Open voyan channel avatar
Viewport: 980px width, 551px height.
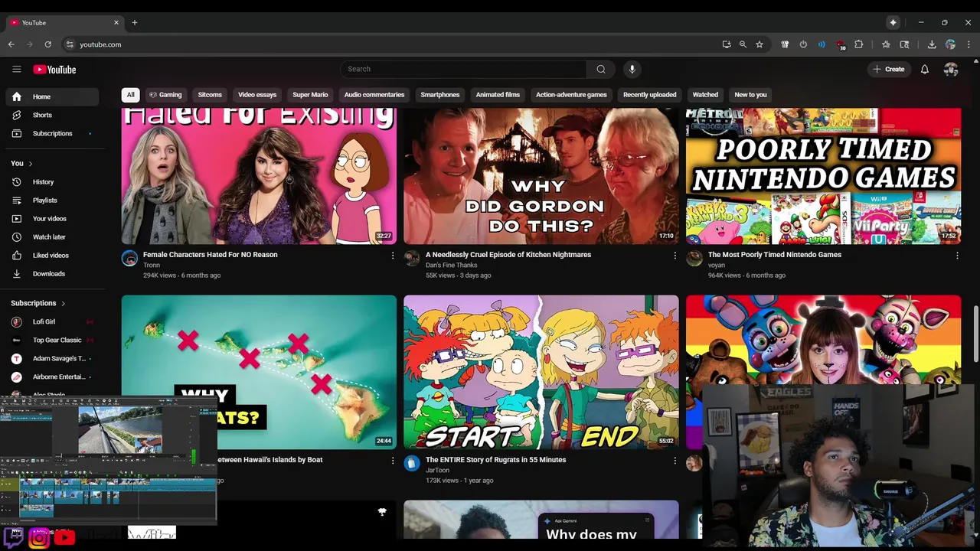pos(694,259)
